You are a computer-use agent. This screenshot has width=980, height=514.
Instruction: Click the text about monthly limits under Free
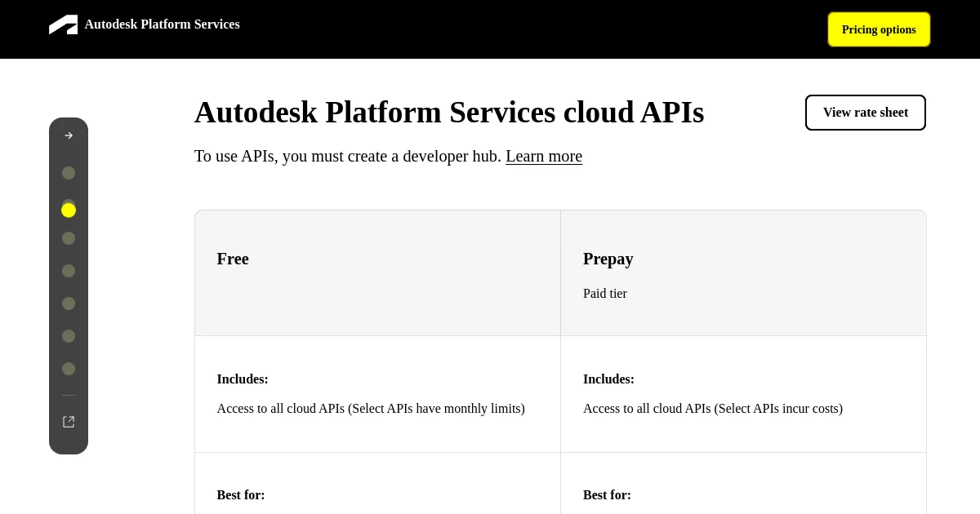coord(371,409)
